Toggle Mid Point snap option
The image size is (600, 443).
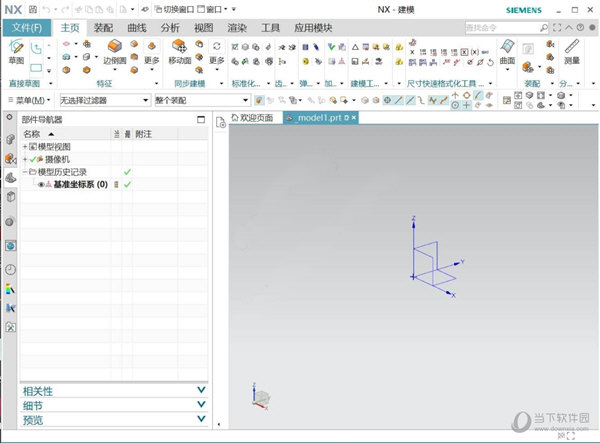click(410, 100)
